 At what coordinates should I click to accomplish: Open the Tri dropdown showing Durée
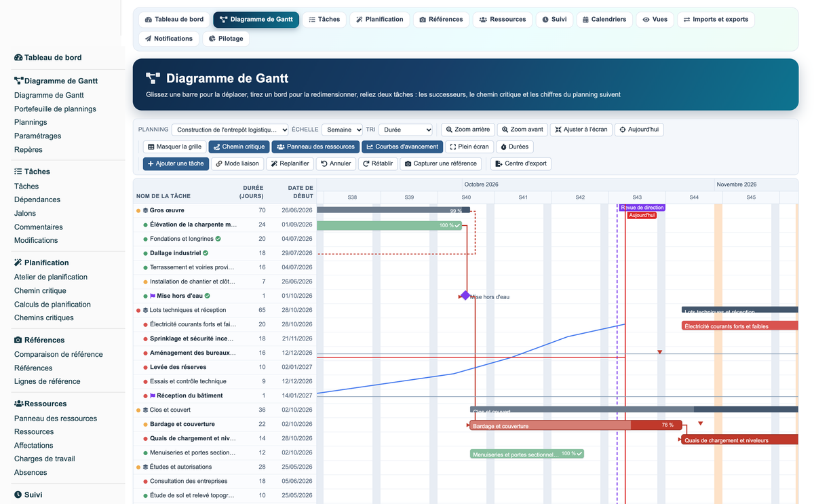pos(406,130)
